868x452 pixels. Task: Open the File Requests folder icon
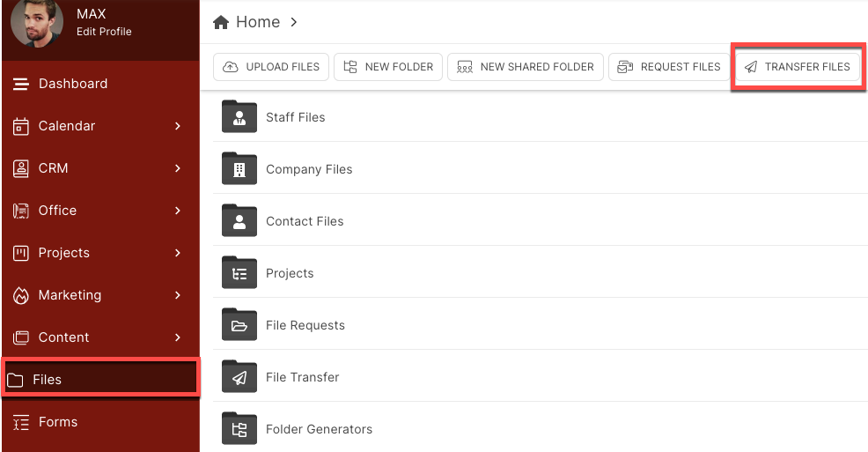[x=239, y=324]
